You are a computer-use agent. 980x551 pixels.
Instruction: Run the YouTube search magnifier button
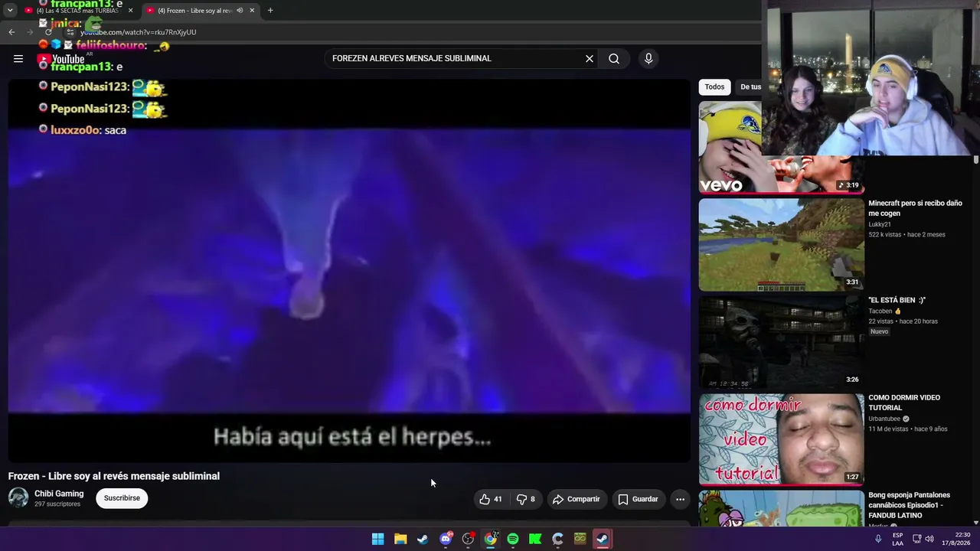(614, 59)
